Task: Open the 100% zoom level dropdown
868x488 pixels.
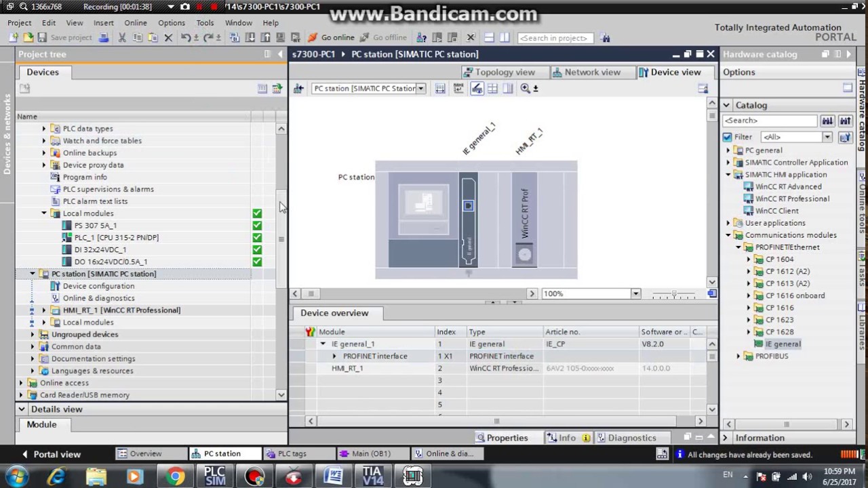Action: 635,293
